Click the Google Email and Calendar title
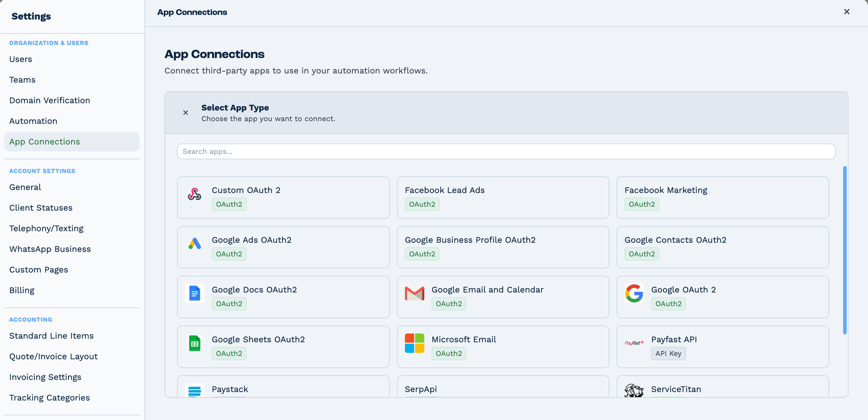This screenshot has height=420, width=868. [x=487, y=290]
